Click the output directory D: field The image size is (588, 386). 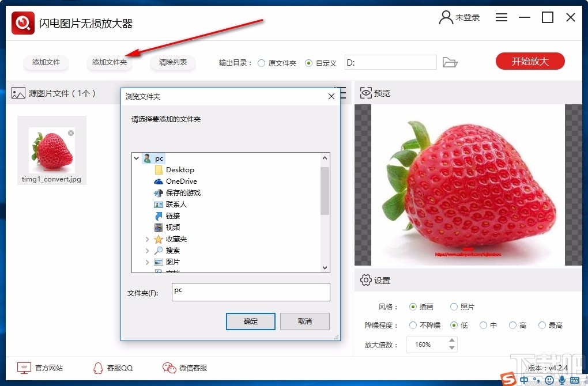pyautogui.click(x=391, y=62)
